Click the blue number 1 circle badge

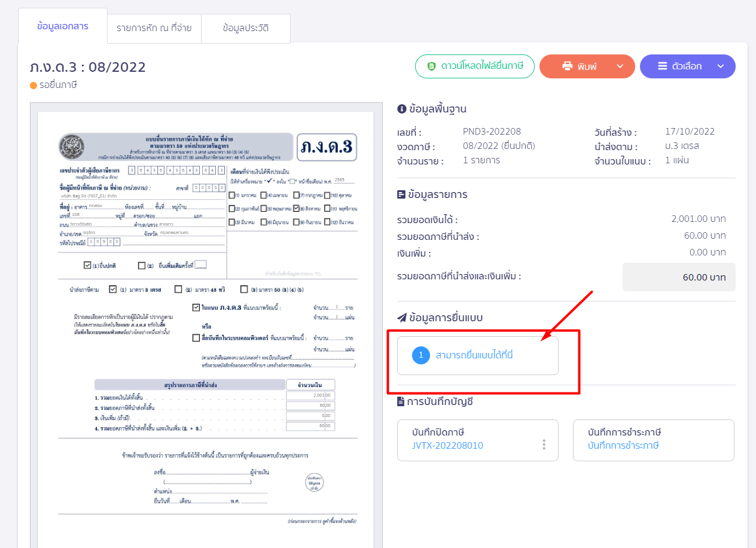pos(421,355)
